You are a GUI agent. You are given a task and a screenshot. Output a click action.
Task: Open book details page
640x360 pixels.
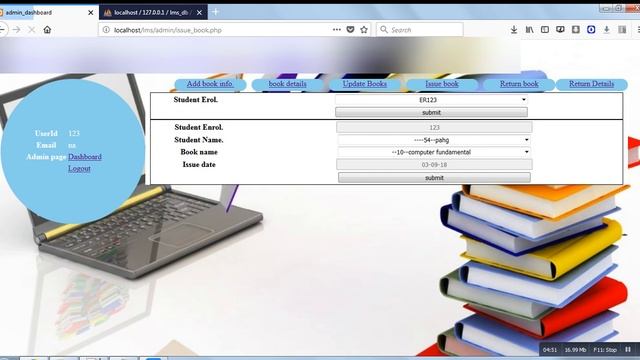click(x=287, y=84)
